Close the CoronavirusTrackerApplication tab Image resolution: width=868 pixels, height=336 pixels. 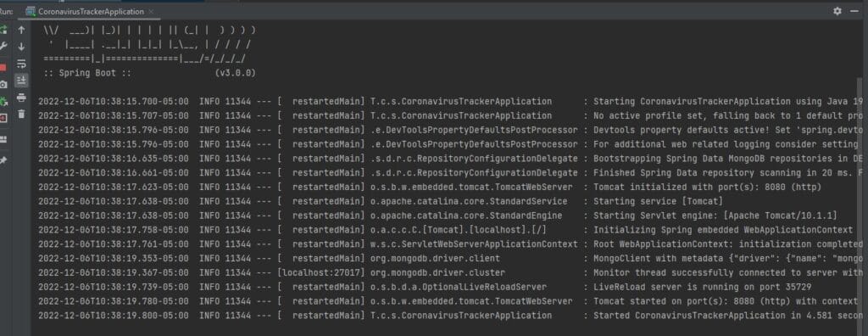coord(152,11)
